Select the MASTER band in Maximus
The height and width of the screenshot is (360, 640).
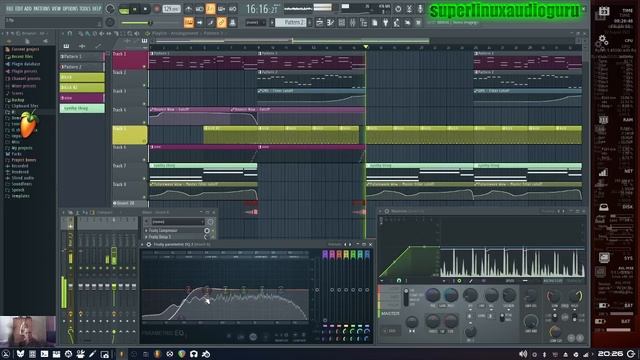(390, 313)
